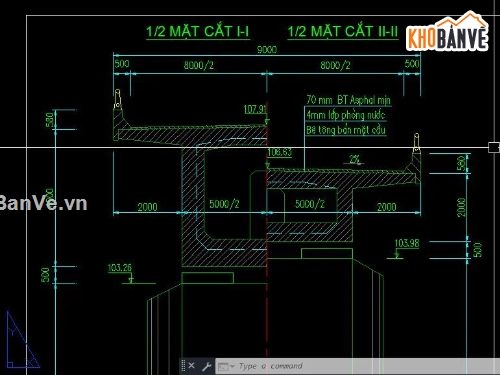Open command line customize wrench
The height and width of the screenshot is (375, 500).
207,366
